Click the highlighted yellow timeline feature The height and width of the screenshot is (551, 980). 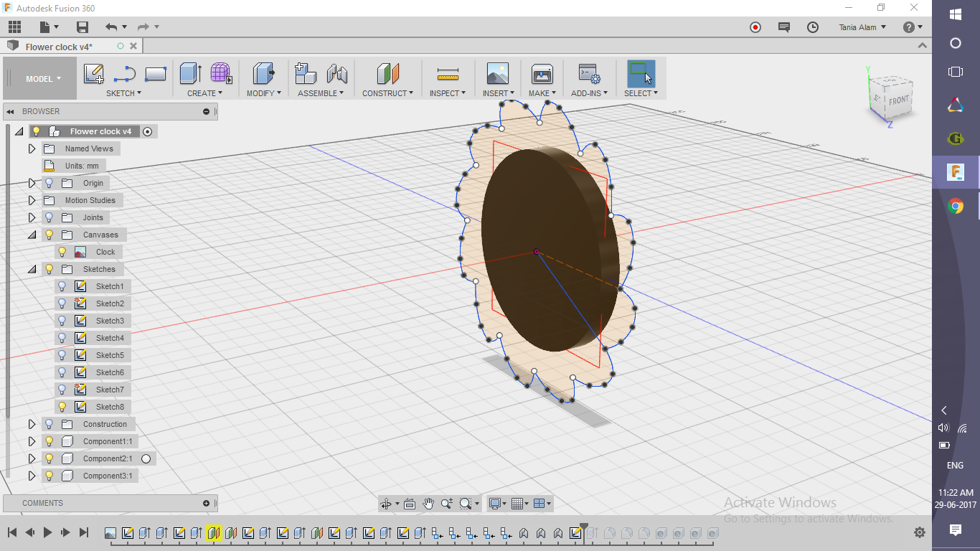coord(213,533)
